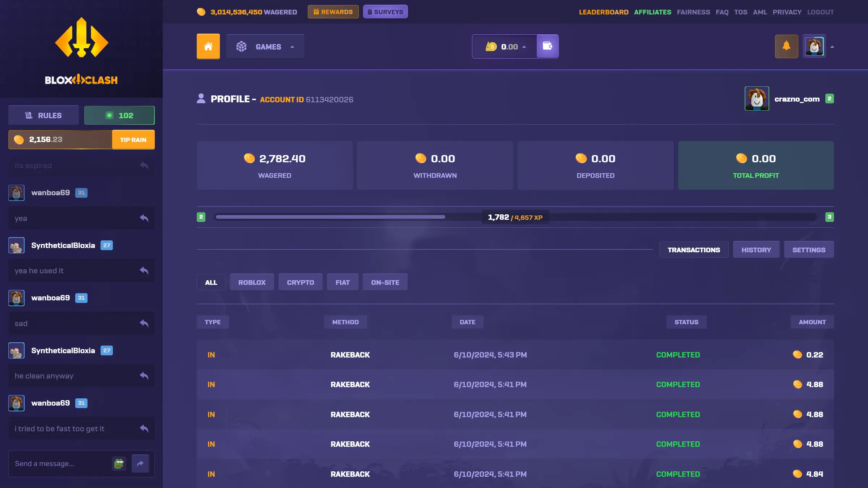Click the Rewards button
Screen dimensions: 868x488
(x=333, y=12)
